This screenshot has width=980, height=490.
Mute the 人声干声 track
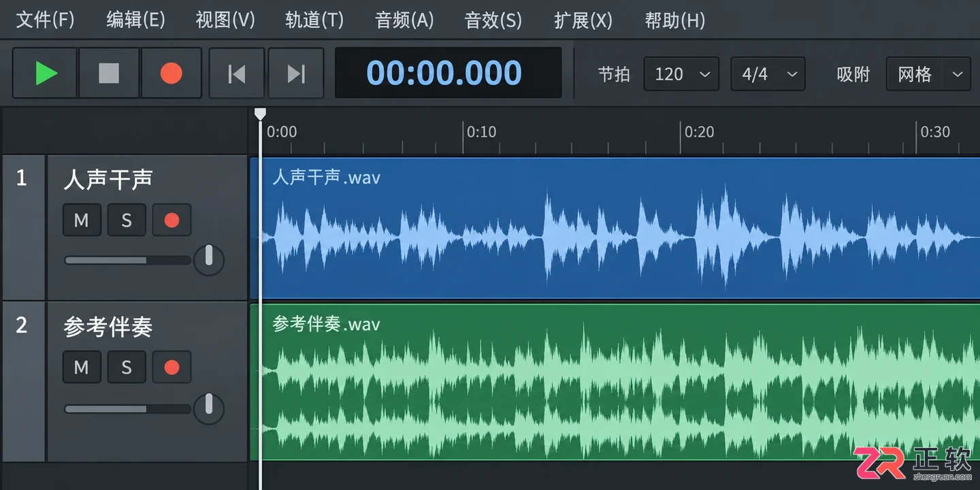click(x=82, y=220)
